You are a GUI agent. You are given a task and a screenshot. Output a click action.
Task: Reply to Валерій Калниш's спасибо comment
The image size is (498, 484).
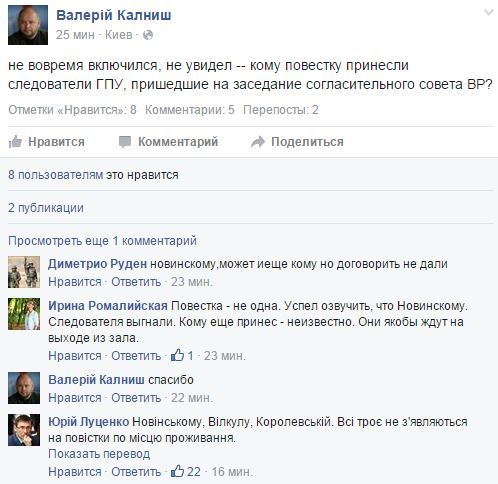136,398
